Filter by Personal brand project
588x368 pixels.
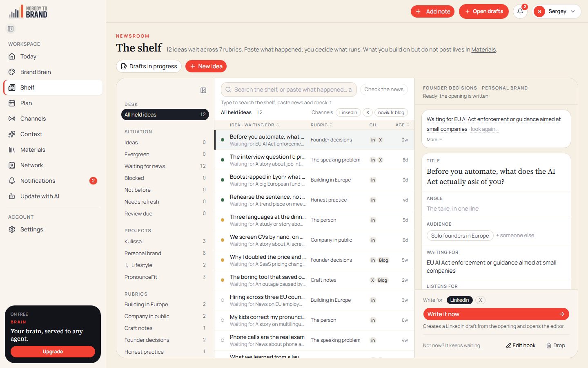(165, 253)
